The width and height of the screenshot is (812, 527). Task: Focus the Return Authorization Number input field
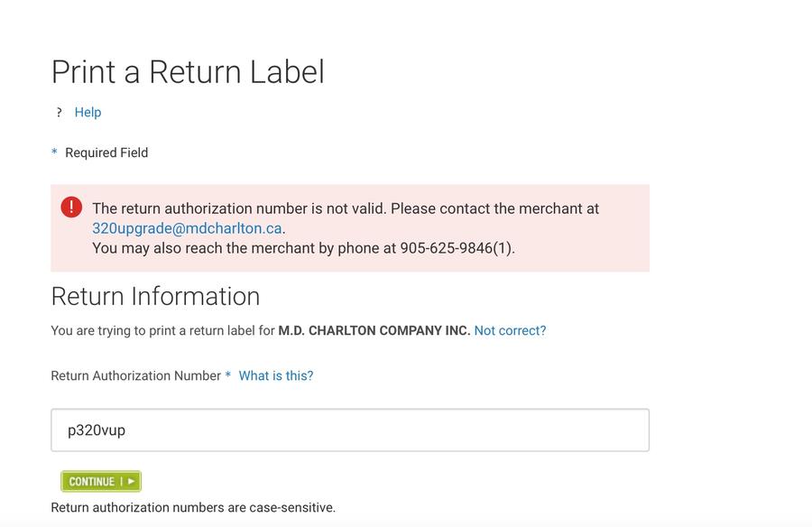click(350, 430)
